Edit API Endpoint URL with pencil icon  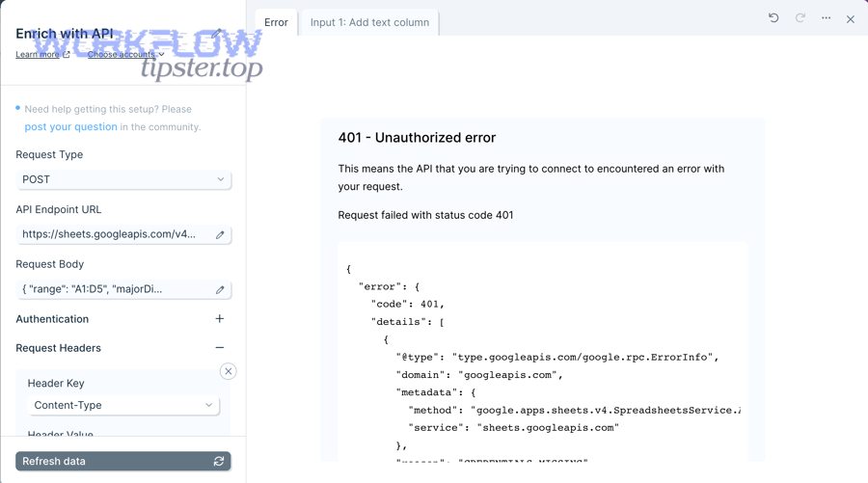tap(220, 234)
